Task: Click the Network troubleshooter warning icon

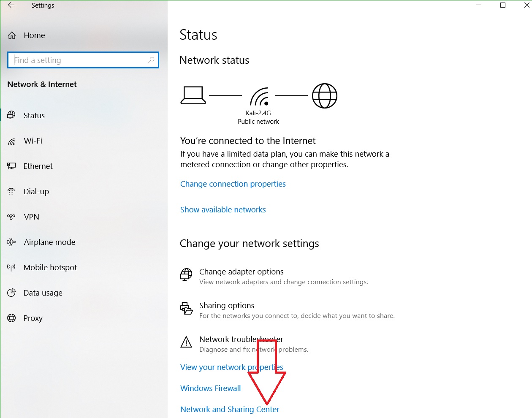Action: tap(186, 342)
